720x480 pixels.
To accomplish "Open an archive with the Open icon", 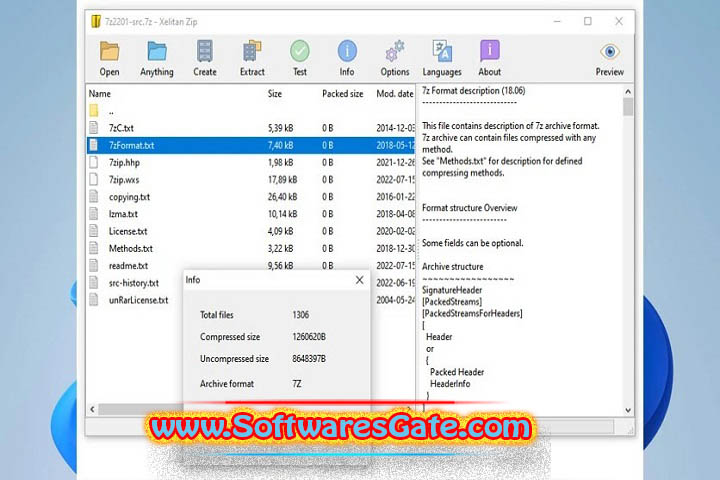I will pyautogui.click(x=109, y=51).
